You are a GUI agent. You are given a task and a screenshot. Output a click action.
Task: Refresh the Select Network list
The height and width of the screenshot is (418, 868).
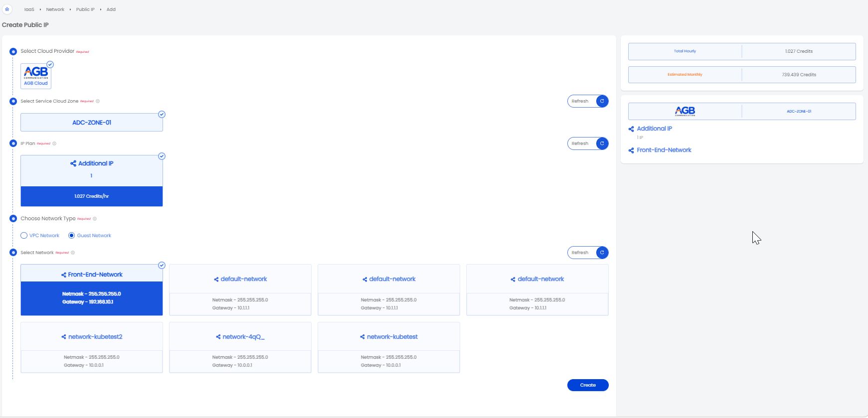pyautogui.click(x=588, y=253)
